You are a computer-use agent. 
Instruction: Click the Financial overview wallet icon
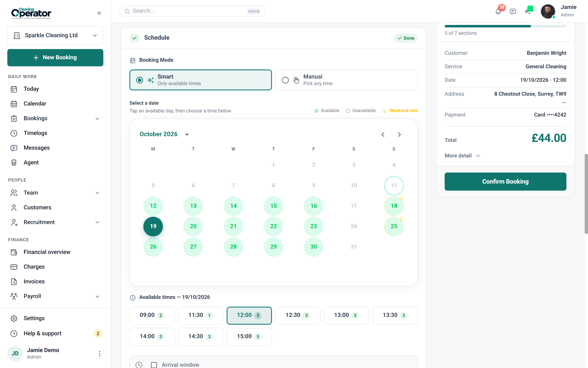tap(14, 252)
